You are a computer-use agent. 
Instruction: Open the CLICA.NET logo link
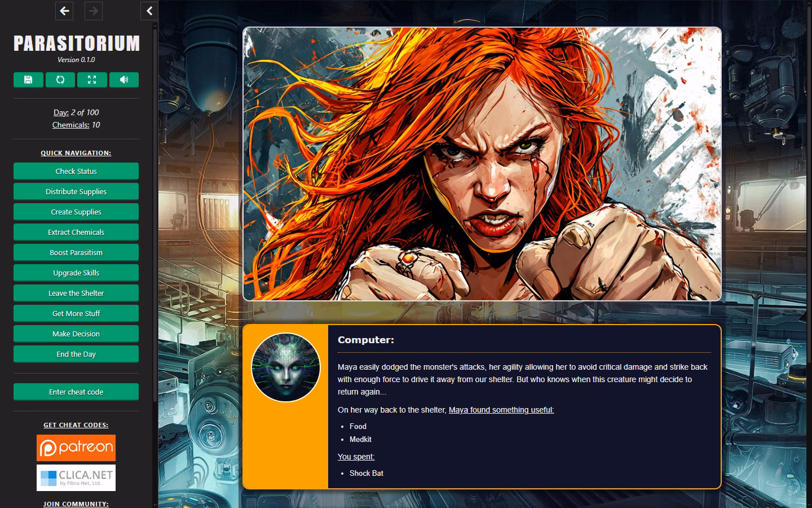pyautogui.click(x=76, y=478)
